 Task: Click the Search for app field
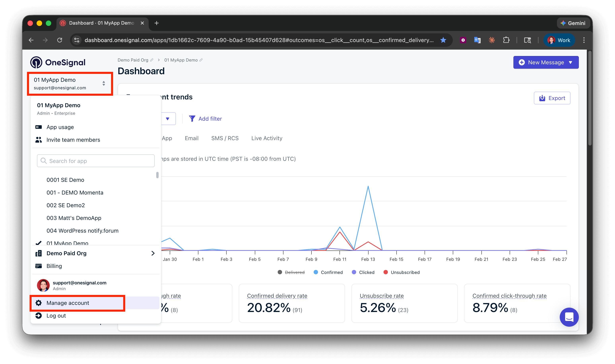pos(96,161)
